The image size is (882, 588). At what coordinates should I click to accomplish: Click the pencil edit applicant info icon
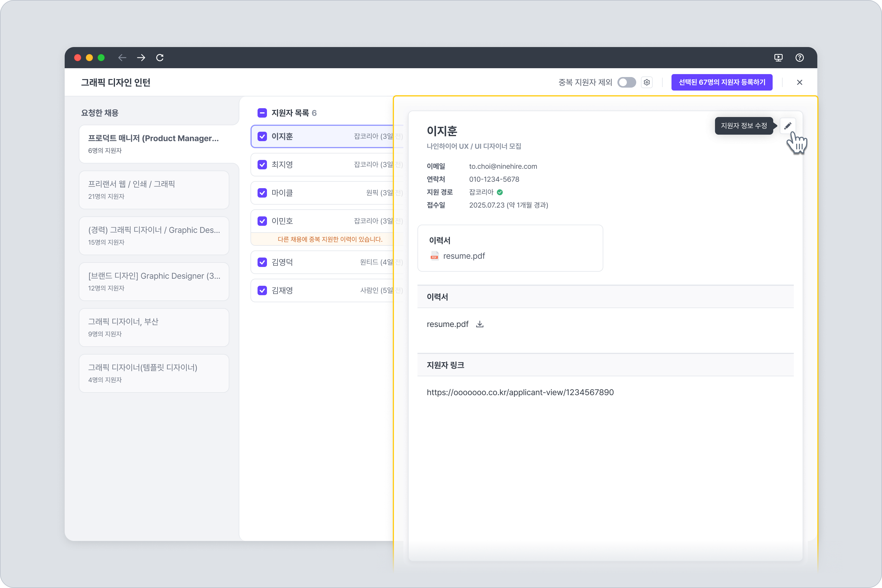[788, 126]
